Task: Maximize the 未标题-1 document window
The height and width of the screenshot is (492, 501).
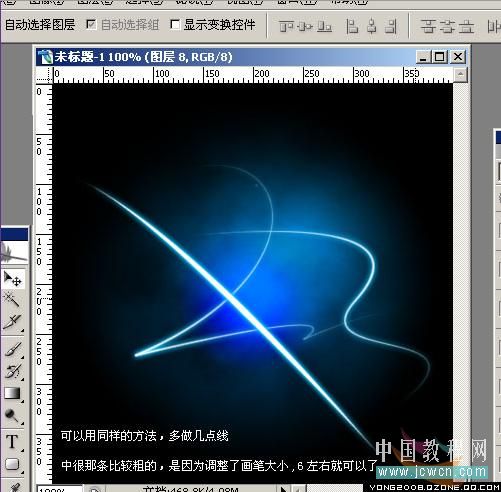Action: [440, 57]
